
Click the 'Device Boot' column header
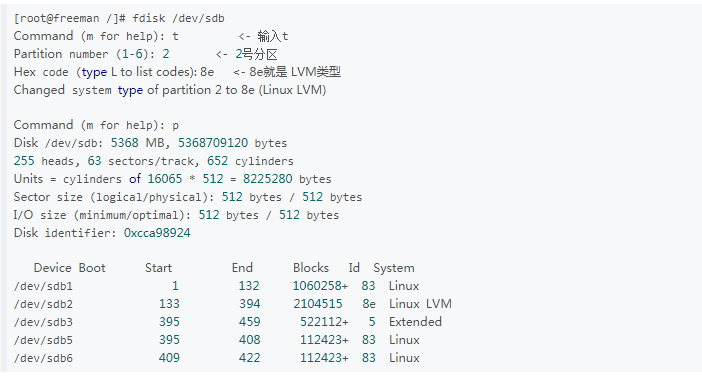[69, 268]
